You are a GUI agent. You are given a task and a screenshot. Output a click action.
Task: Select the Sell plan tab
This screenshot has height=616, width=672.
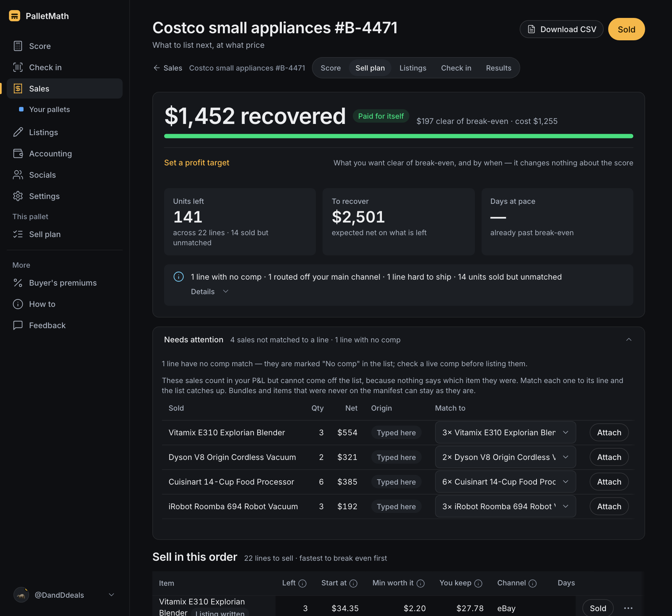tap(370, 68)
